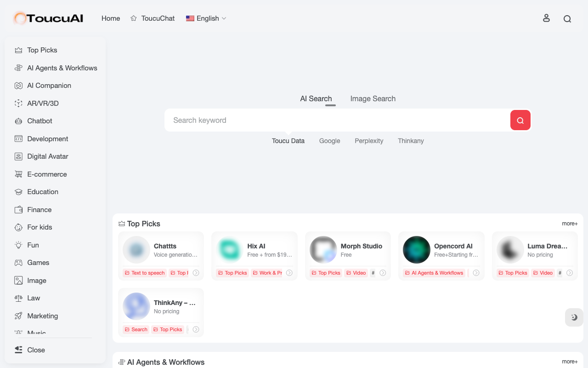The width and height of the screenshot is (588, 368).
Task: Open ToucuChat from navigation
Action: pos(153,18)
